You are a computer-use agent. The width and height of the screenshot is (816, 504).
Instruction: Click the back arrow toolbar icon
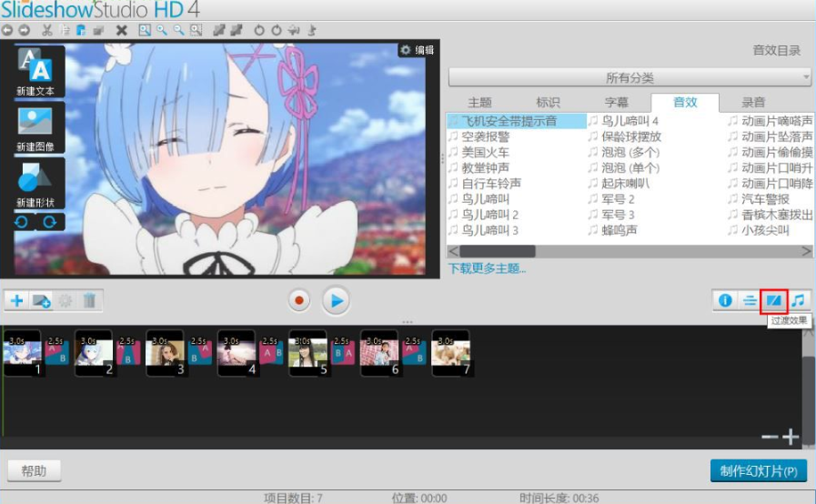click(x=7, y=30)
